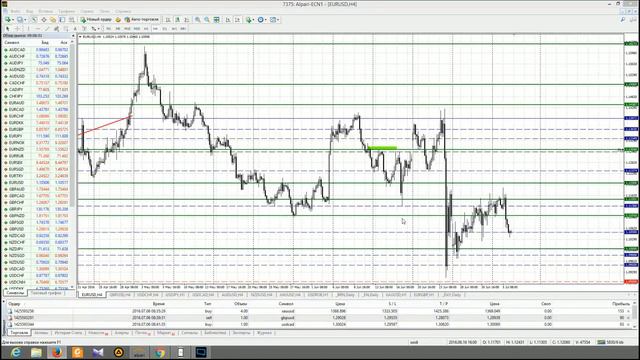Select the cursor tool
This screenshot has width=640, height=360.
point(7,29)
